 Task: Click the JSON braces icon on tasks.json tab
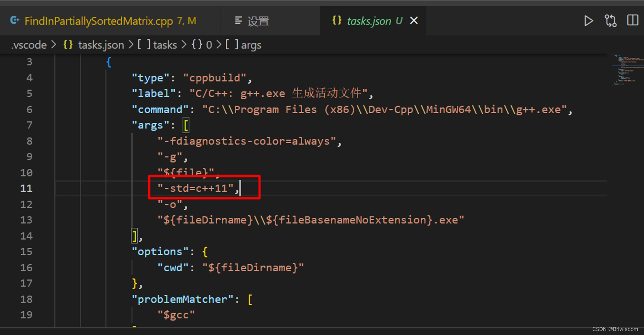click(x=337, y=21)
